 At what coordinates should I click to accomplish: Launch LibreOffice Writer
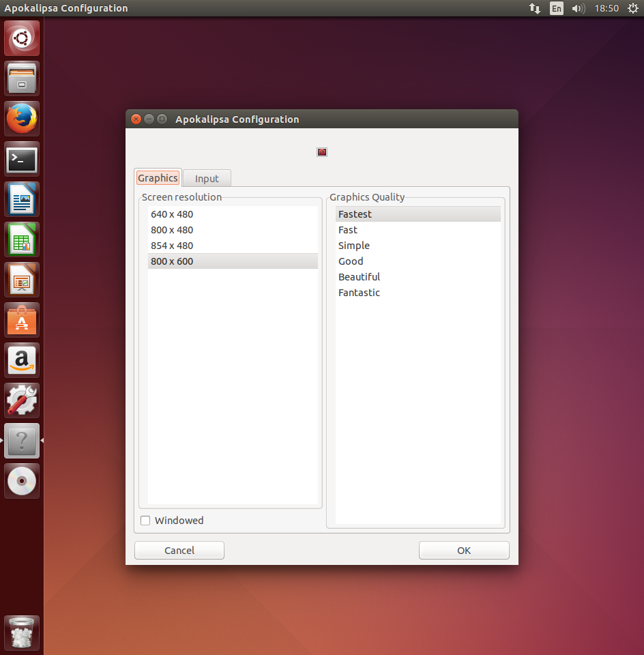point(22,199)
